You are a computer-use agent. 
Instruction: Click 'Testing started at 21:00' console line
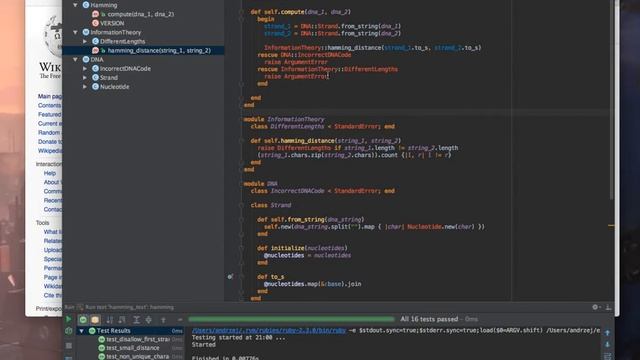[238, 338]
